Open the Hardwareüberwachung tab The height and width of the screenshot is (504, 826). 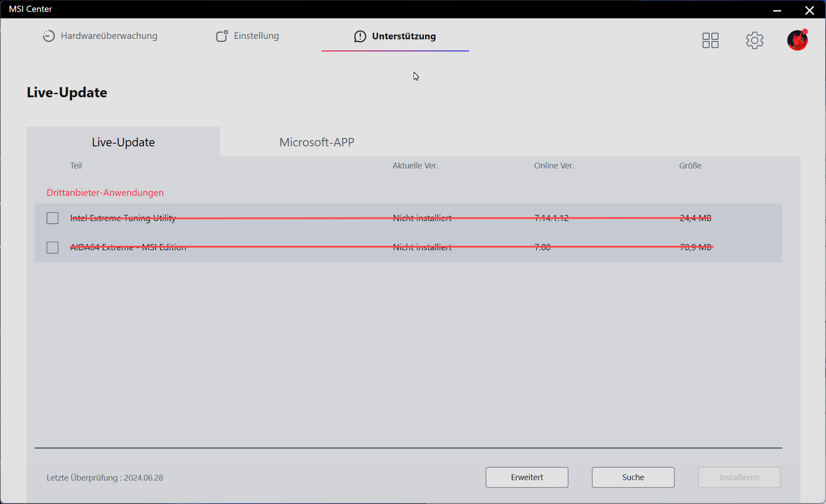point(100,36)
